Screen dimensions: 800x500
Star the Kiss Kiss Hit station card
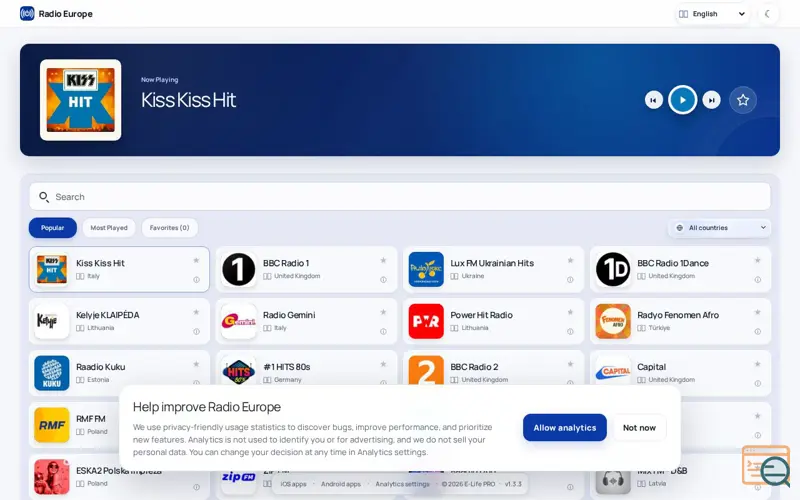196,260
